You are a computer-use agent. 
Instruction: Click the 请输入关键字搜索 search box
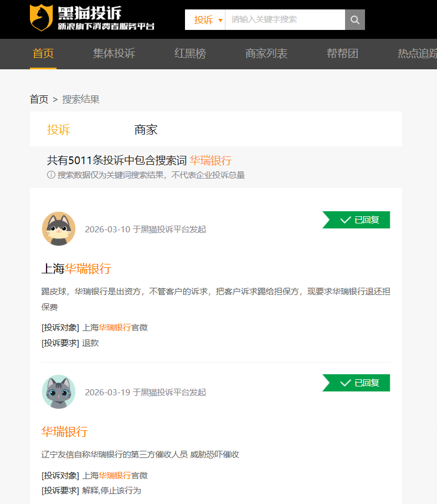tap(285, 20)
